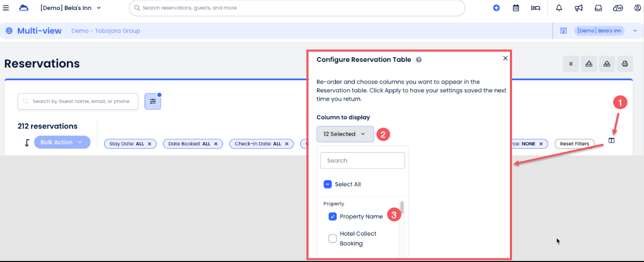The image size is (644, 262).
Task: Click the configure table columns icon
Action: pos(611,140)
